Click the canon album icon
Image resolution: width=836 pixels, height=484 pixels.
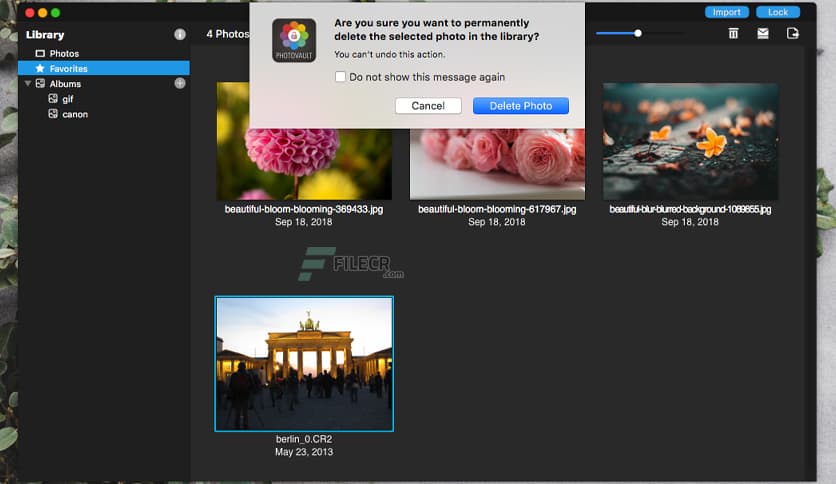[53, 114]
